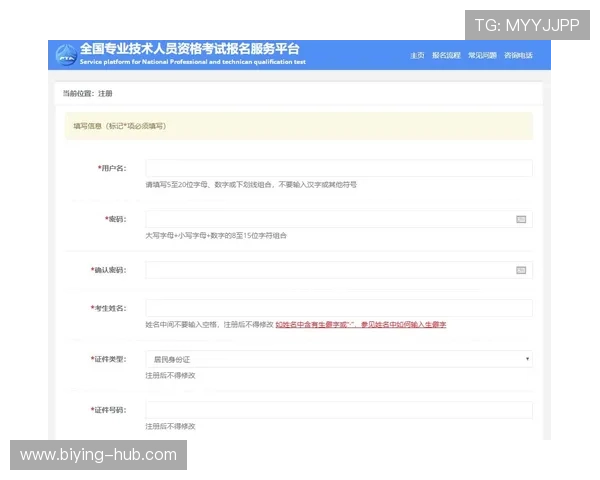Focus the 确认密码 input field
Screen dimensions: 600x480
(x=339, y=270)
